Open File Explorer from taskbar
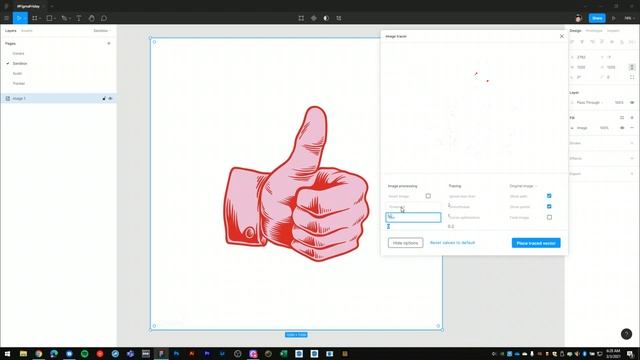The image size is (640, 360). (23, 353)
